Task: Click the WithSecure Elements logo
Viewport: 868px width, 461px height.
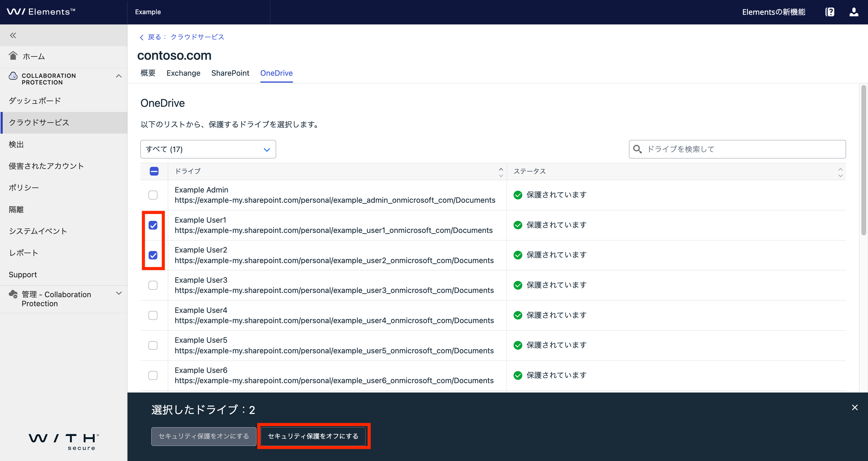Action: 41,12
